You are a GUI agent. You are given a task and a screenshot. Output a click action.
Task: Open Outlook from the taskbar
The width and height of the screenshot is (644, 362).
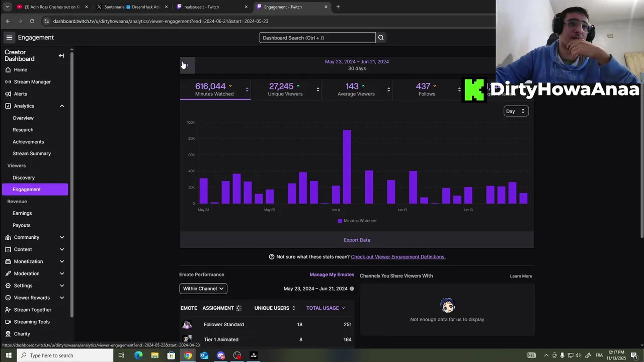(x=204, y=355)
